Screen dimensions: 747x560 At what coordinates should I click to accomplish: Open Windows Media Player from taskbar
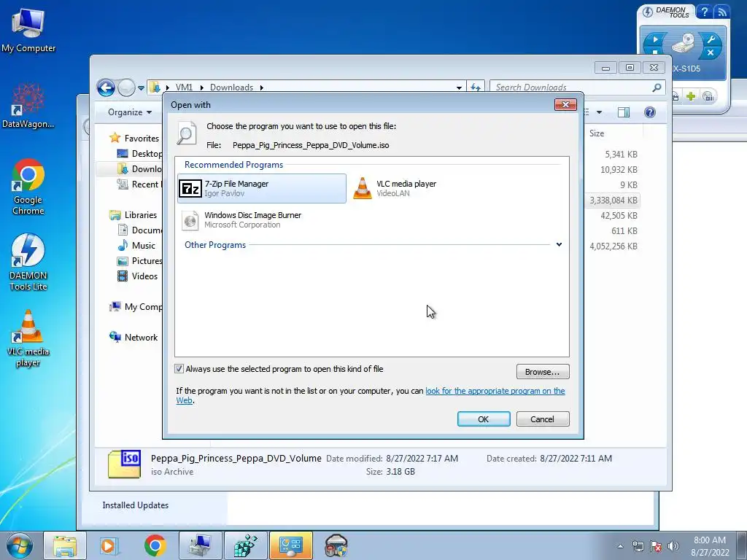[x=109, y=545]
